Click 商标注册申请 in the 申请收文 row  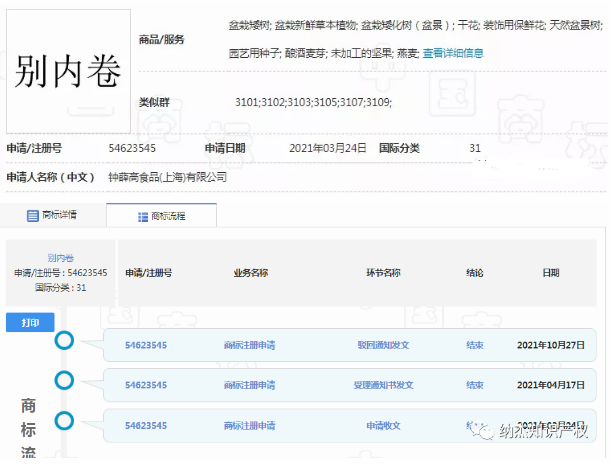point(249,425)
